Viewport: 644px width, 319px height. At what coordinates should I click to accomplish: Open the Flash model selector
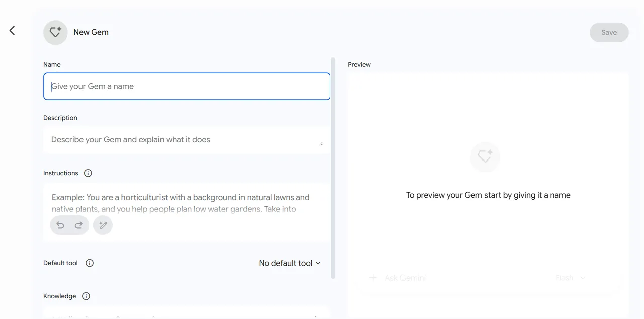pos(571,278)
